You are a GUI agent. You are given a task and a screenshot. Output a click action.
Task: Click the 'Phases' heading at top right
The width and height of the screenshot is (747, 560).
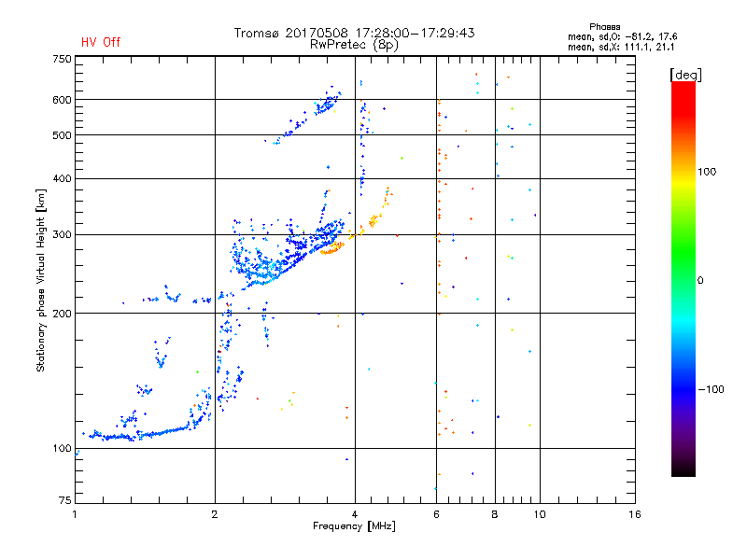[x=604, y=27]
